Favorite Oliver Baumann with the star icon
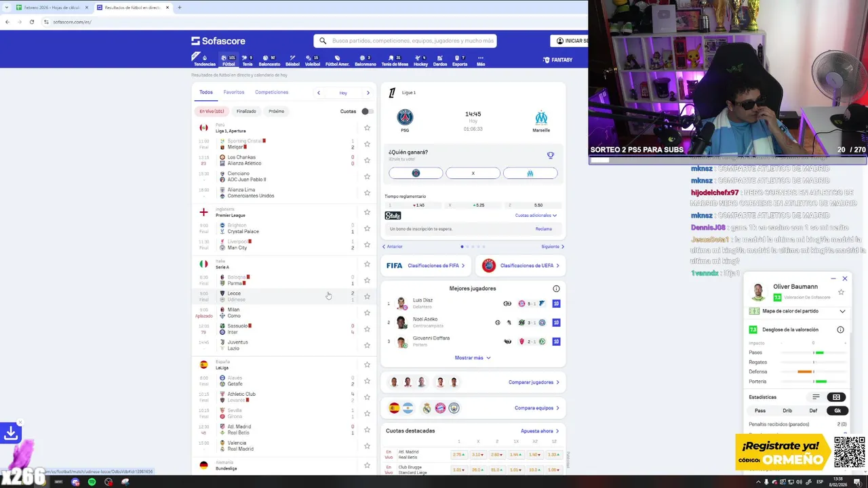 click(x=841, y=292)
